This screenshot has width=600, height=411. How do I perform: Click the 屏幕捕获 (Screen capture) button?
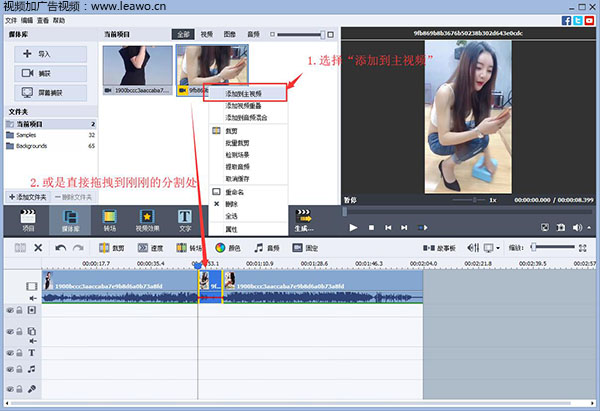click(51, 93)
